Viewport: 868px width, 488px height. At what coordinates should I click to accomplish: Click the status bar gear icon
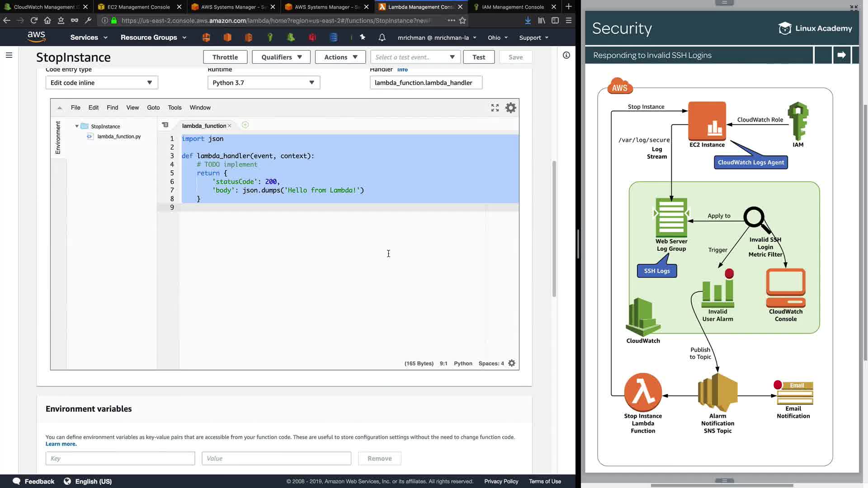(x=512, y=363)
